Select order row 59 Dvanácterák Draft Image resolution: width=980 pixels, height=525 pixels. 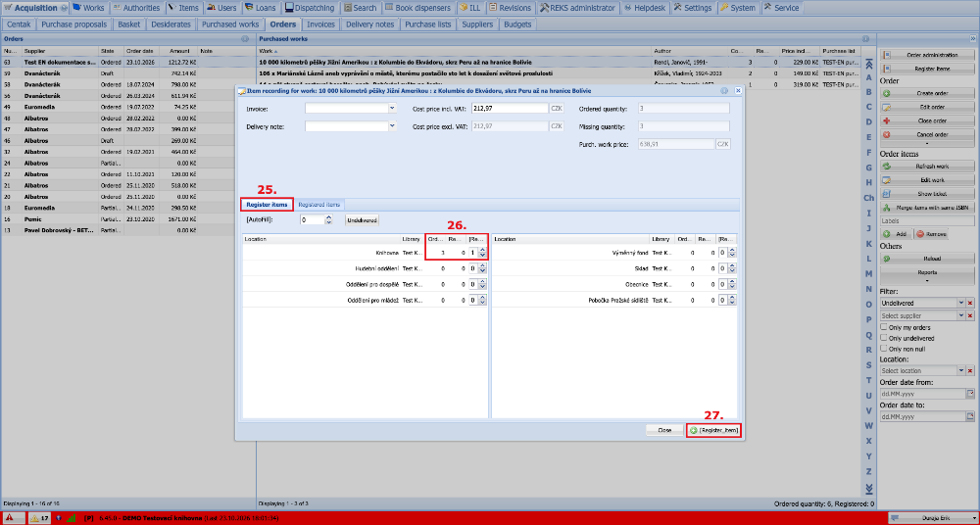tap(127, 73)
